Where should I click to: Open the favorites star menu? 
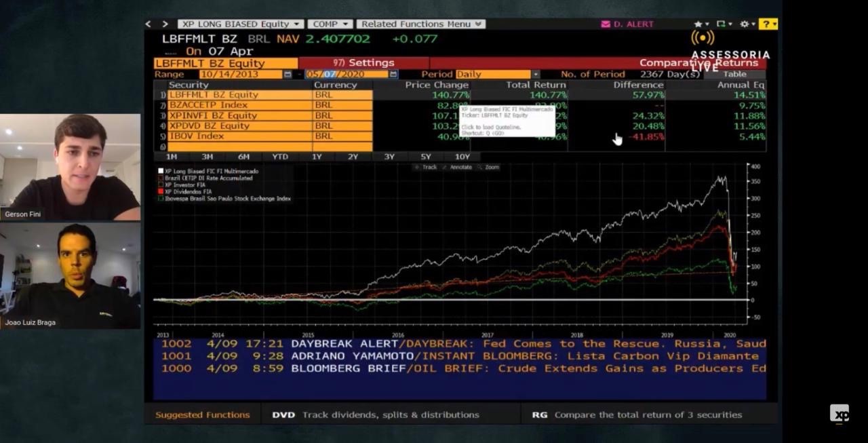pos(700,24)
